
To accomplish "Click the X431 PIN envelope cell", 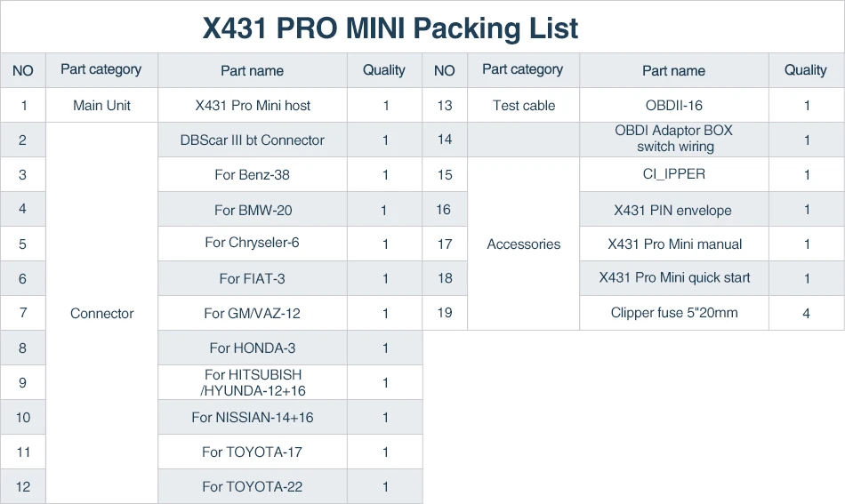I will pos(673,210).
